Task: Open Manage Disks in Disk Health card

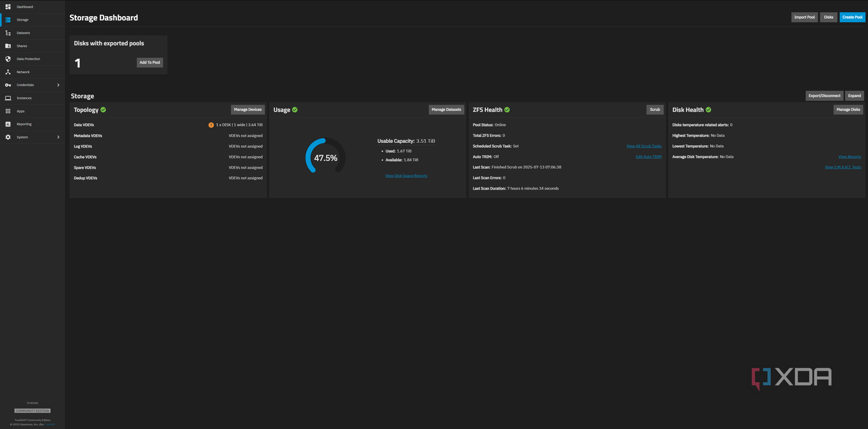Action: [848, 109]
